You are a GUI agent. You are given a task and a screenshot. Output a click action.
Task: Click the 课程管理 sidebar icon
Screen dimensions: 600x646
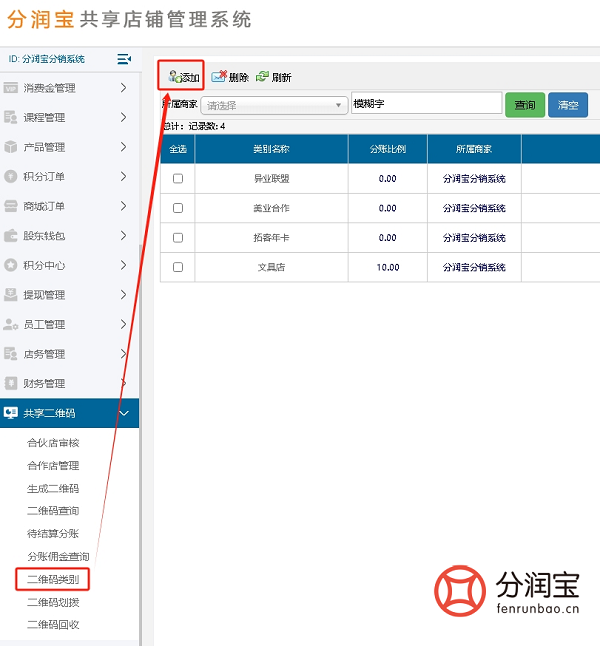10,117
